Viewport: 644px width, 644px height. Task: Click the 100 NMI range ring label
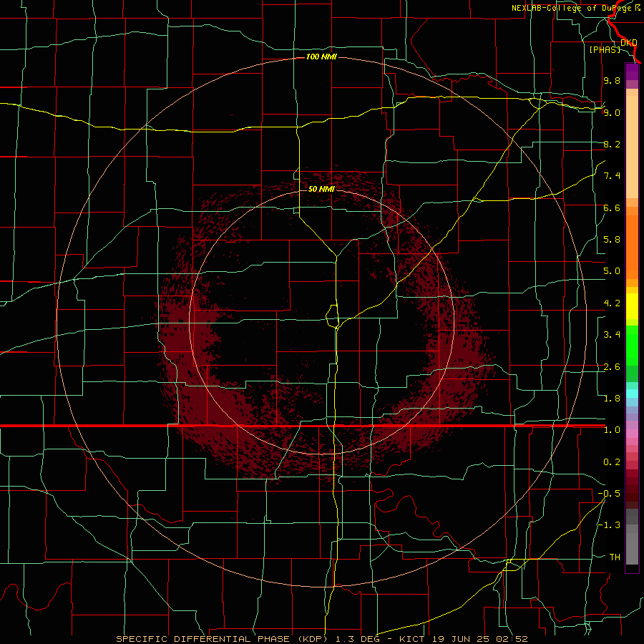pyautogui.click(x=321, y=57)
